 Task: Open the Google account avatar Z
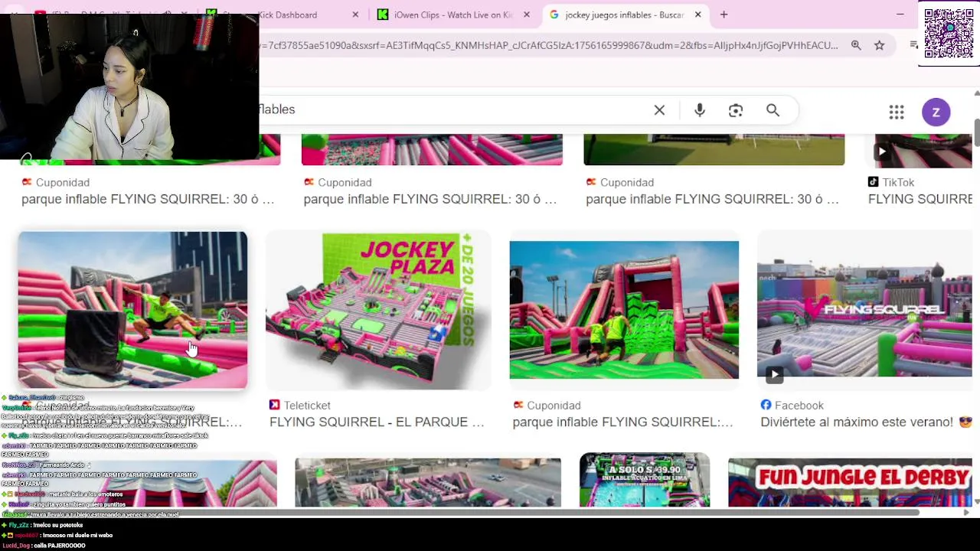pos(936,112)
